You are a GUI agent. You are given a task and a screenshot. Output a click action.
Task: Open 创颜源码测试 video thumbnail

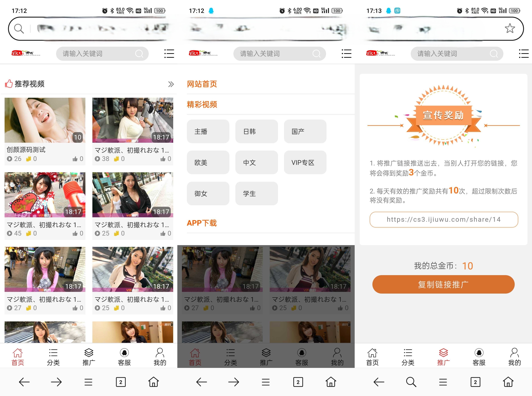coord(45,120)
